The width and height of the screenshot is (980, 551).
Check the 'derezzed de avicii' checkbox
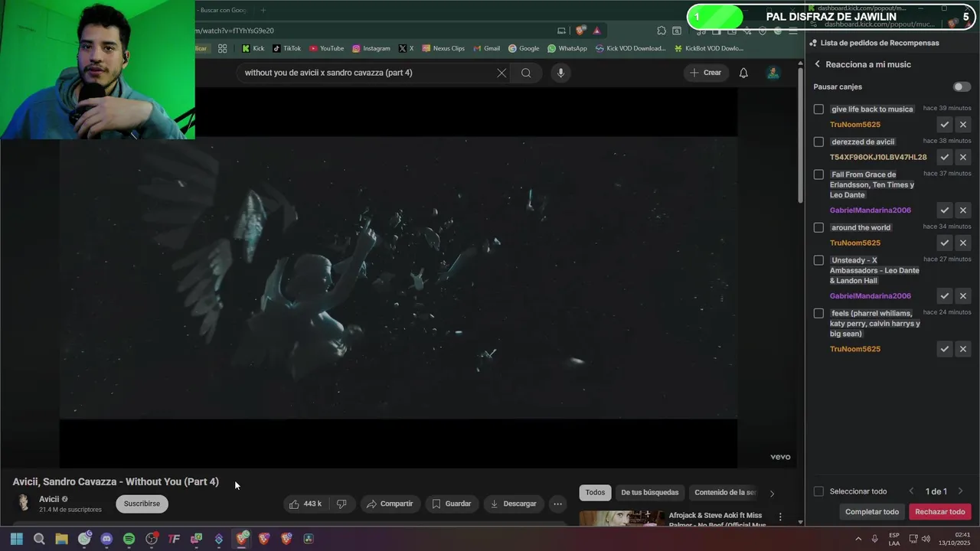tap(818, 142)
